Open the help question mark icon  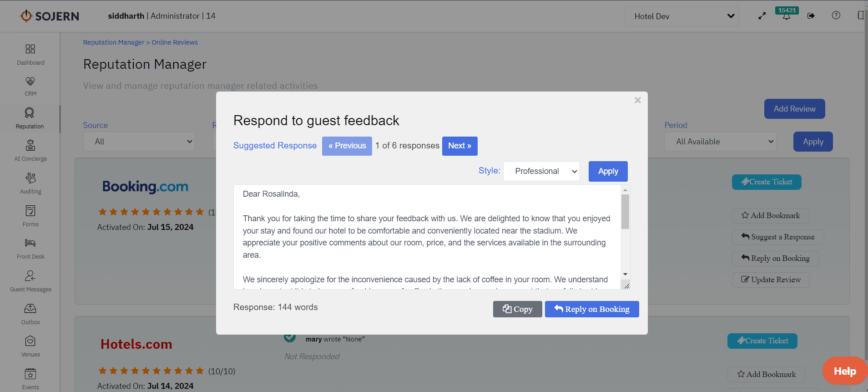pos(836,15)
